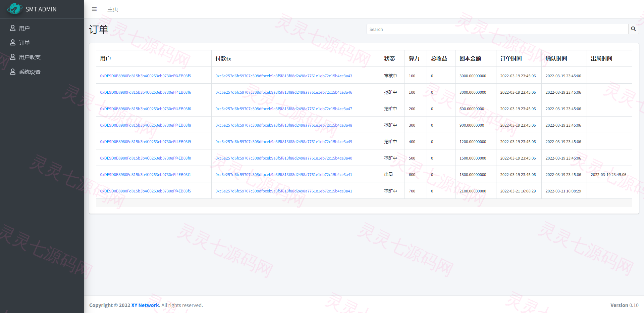644x313 pixels.
Task: Select the 算力 value 200
Action: click(x=412, y=109)
